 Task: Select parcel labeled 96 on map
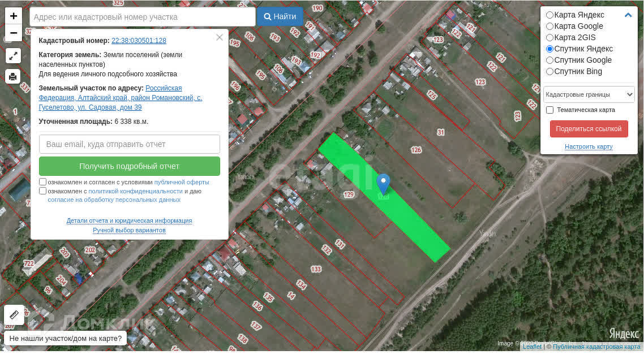48,290
